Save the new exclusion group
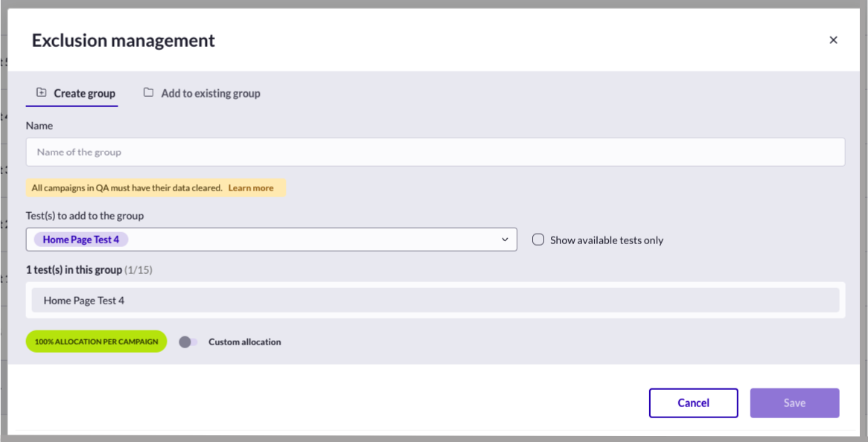Image resolution: width=868 pixels, height=442 pixels. pyautogui.click(x=794, y=403)
